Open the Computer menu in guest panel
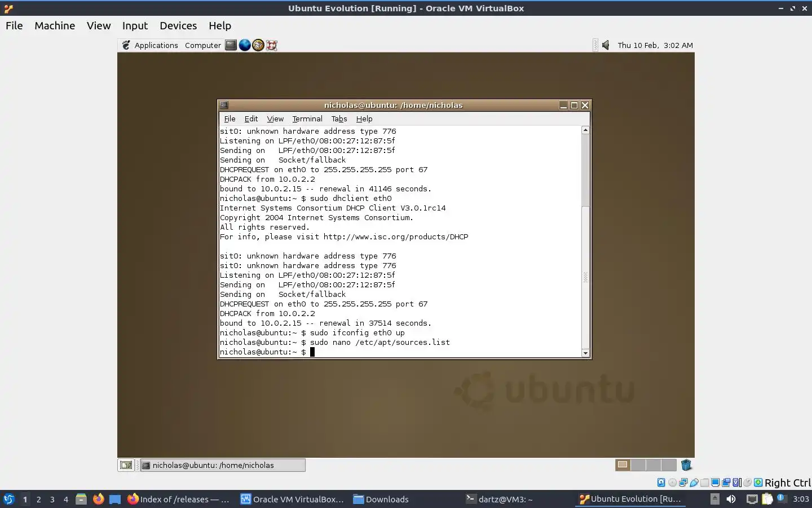The image size is (812, 508). pyautogui.click(x=203, y=45)
